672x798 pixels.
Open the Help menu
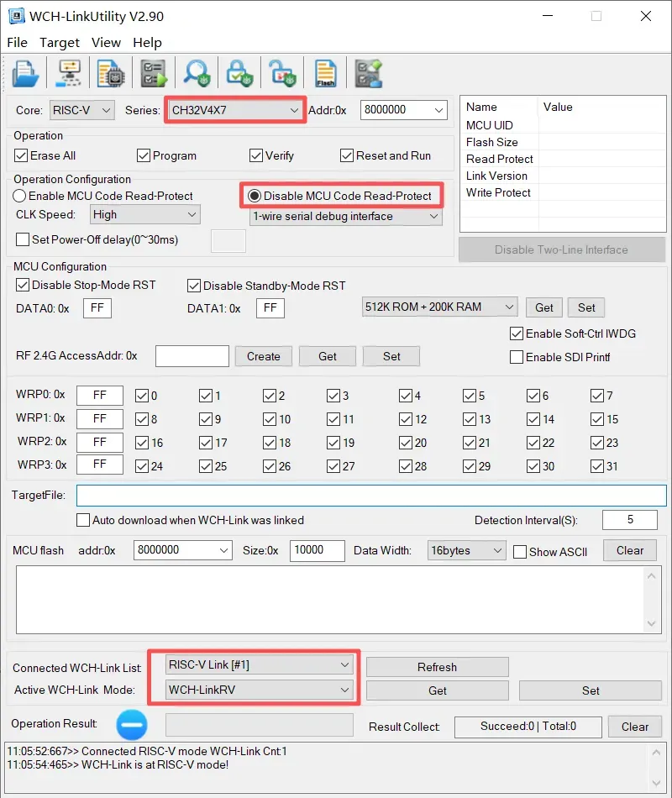(x=147, y=42)
